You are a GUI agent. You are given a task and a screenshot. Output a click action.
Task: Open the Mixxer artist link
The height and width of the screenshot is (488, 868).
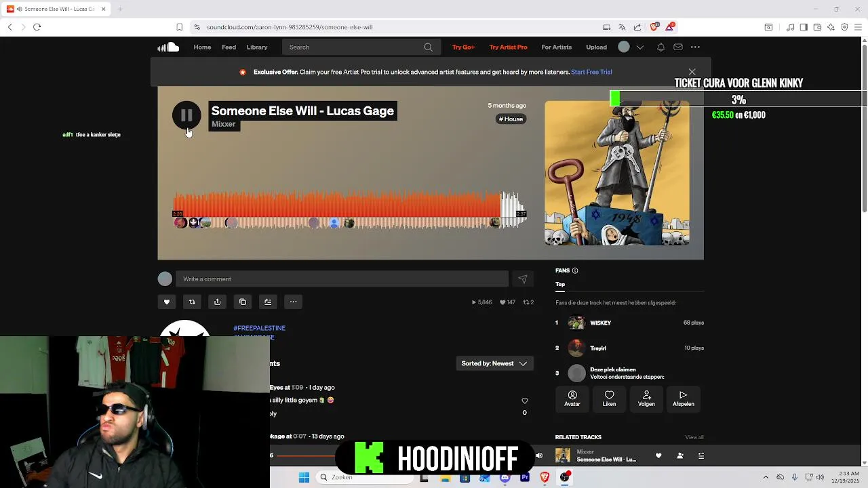click(223, 124)
